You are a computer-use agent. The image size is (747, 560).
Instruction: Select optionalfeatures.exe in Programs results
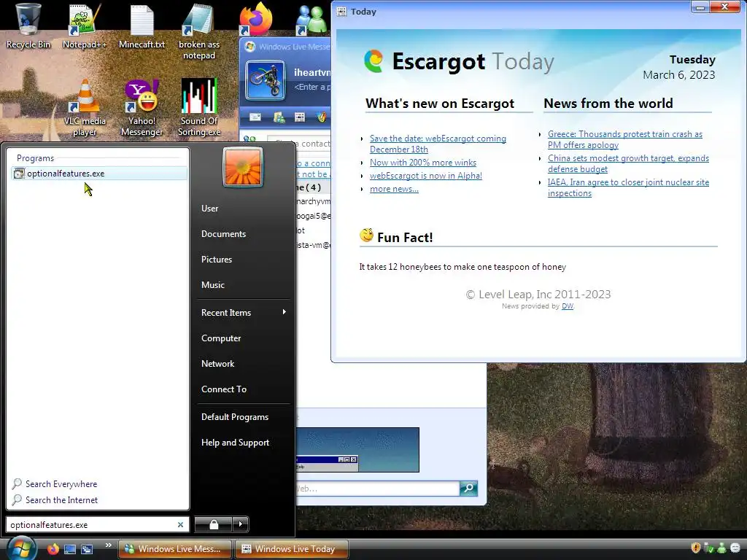click(x=99, y=174)
